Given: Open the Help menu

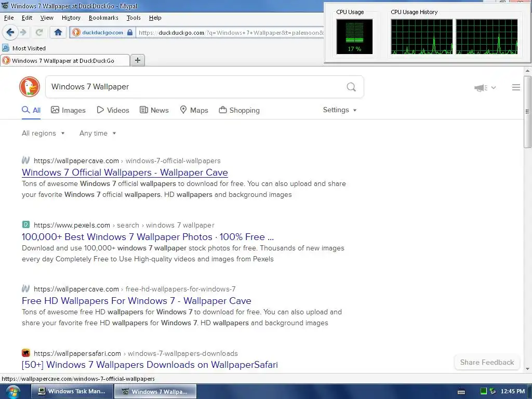Looking at the screenshot, I should point(155,18).
